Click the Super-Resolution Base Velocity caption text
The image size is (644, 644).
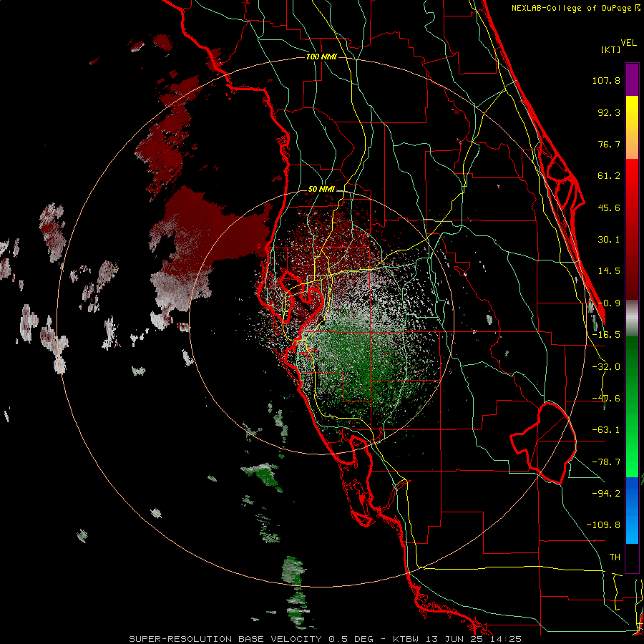[x=326, y=639]
